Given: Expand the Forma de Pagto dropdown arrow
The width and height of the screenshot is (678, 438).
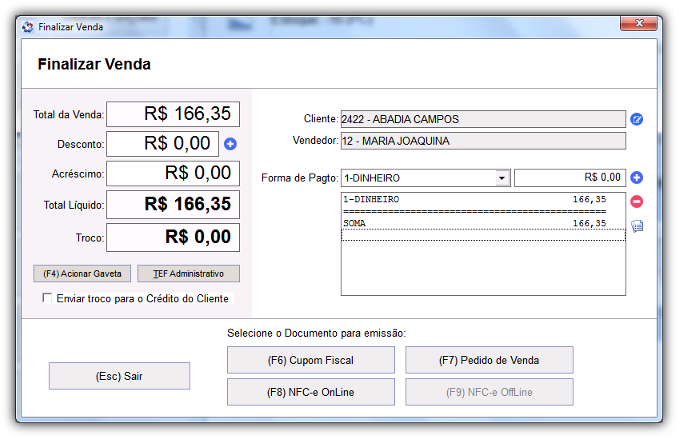Looking at the screenshot, I should click(502, 178).
